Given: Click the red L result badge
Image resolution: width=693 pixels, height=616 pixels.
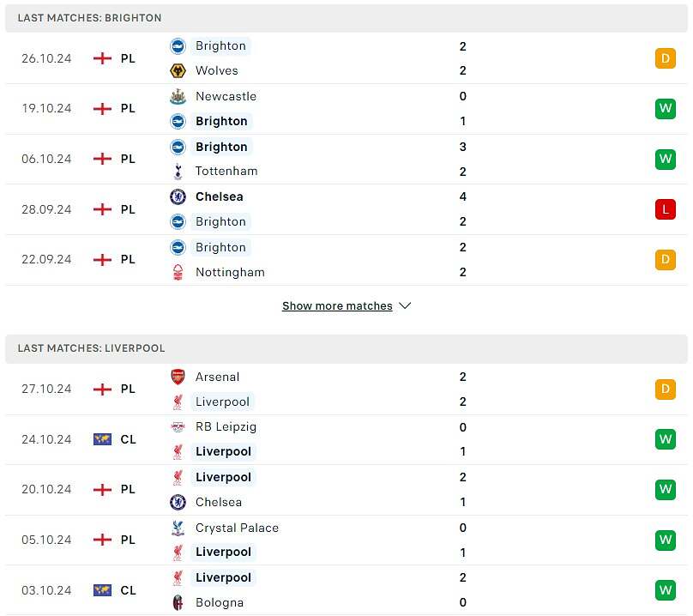Looking at the screenshot, I should 666,208.
